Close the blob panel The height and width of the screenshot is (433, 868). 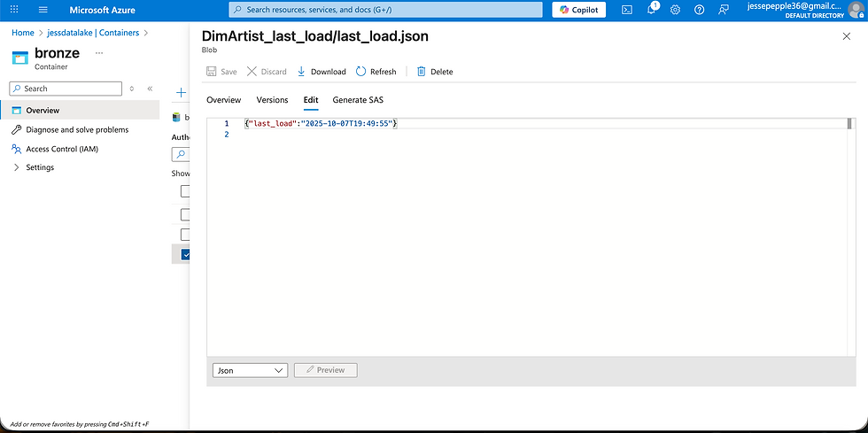(x=846, y=36)
